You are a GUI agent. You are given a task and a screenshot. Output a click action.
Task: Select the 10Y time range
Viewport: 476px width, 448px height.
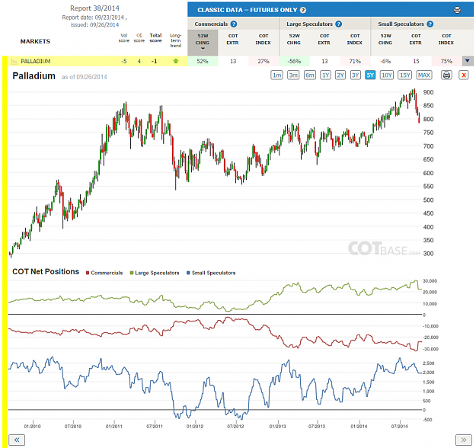coord(386,75)
